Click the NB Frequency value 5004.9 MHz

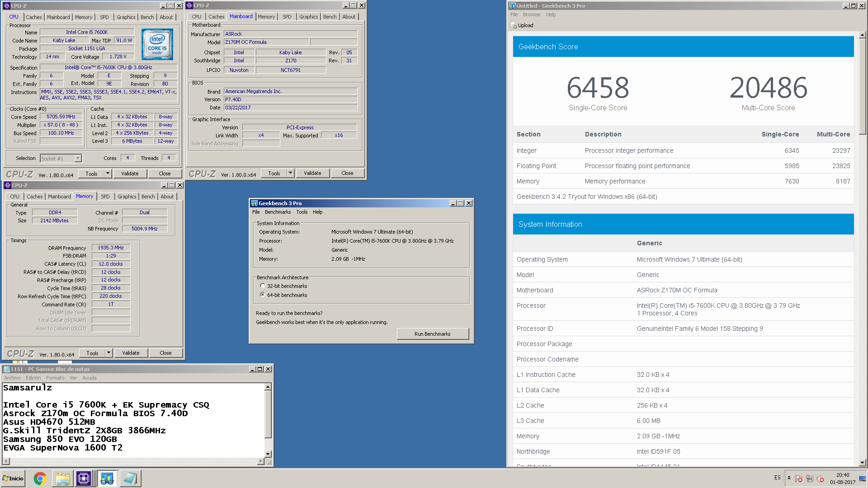tap(145, 229)
